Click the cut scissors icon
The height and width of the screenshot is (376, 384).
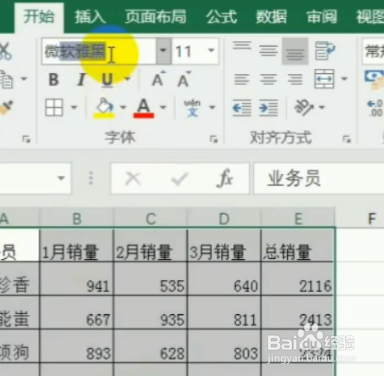click(x=5, y=51)
